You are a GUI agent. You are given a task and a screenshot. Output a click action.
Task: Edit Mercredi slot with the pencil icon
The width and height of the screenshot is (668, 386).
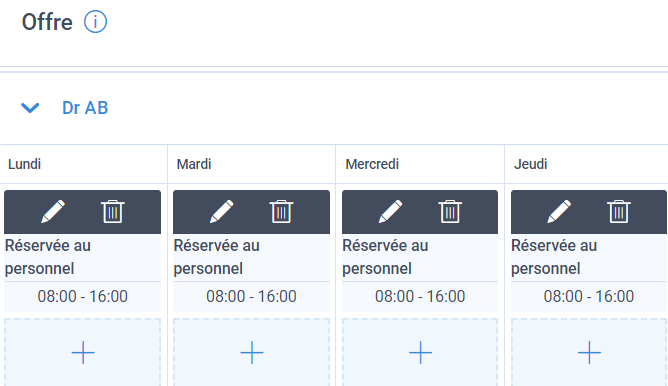click(x=390, y=211)
